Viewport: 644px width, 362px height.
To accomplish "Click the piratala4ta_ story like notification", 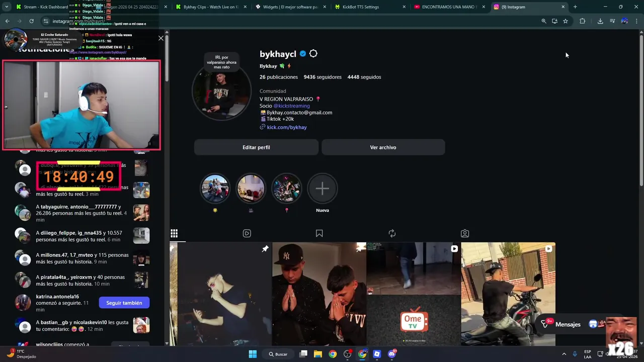I will (x=82, y=280).
